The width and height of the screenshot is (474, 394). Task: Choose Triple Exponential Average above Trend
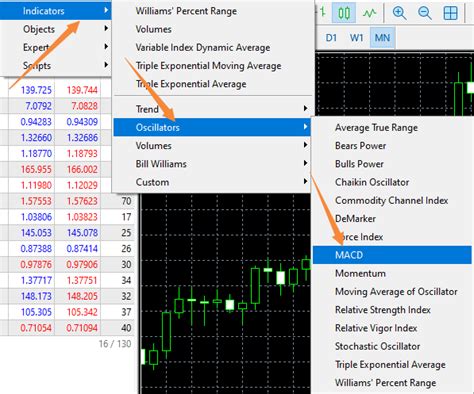coord(212,84)
